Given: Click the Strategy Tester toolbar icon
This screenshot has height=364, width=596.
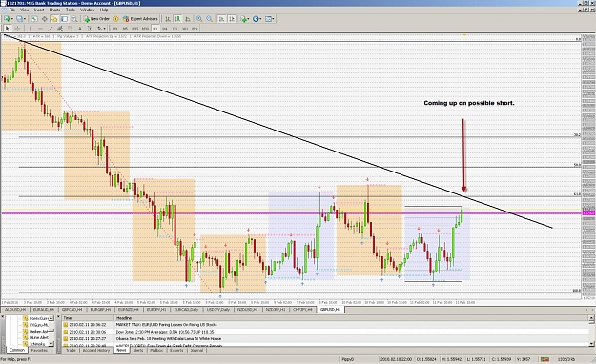Looking at the screenshot, I should (x=74, y=19).
